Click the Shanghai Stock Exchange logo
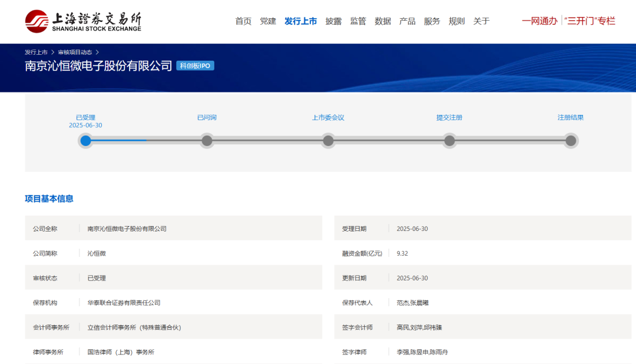The image size is (636, 364). 83,22
